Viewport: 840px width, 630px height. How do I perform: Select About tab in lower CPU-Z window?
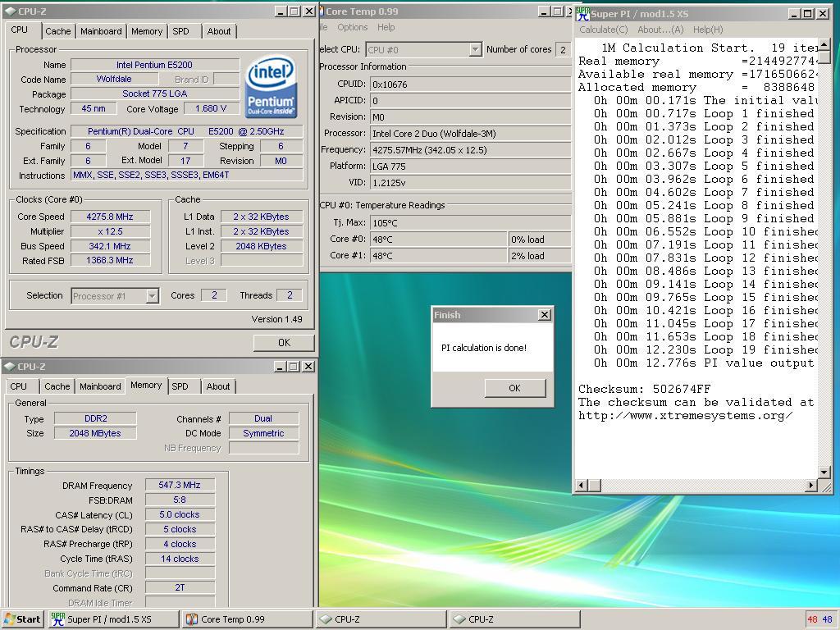(x=218, y=386)
